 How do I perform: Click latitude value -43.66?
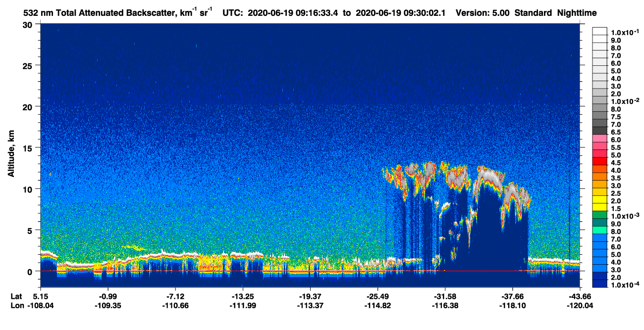click(x=580, y=296)
